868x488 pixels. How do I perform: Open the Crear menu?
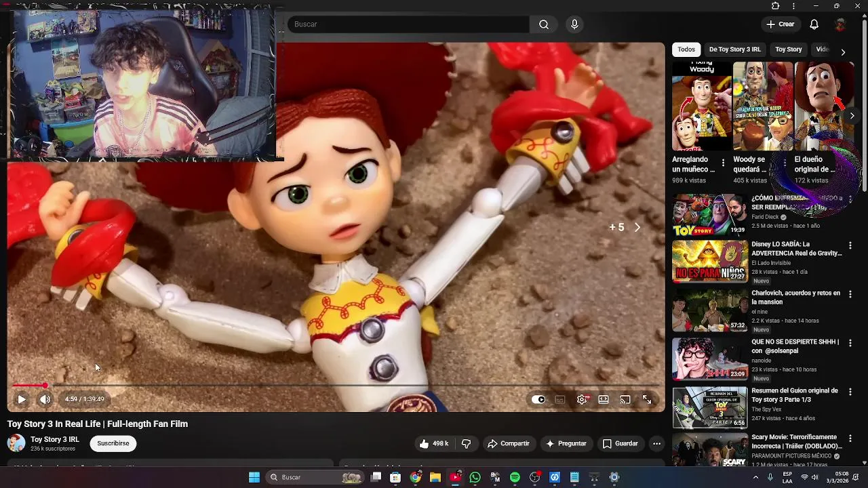pyautogui.click(x=781, y=24)
